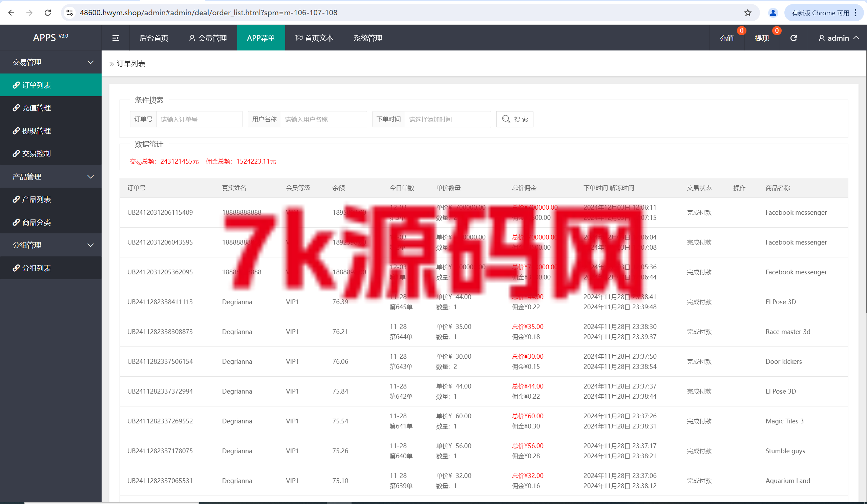Image resolution: width=867 pixels, height=504 pixels.
Task: Click product name Race master 3d
Action: pos(788,332)
